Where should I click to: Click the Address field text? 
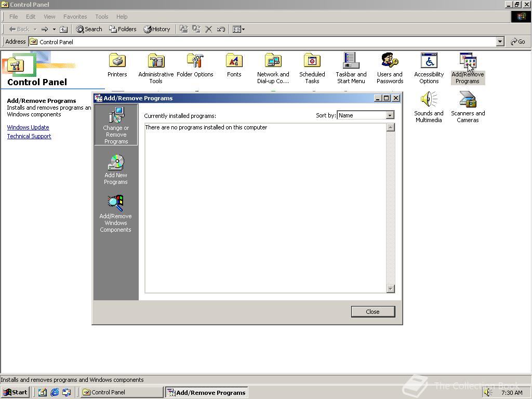pyautogui.click(x=56, y=42)
